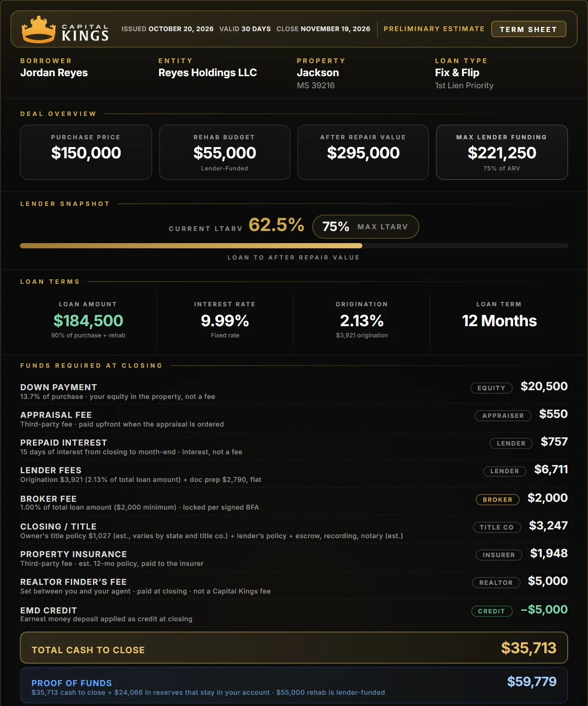Click the Proof of Funds panel

(x=294, y=685)
